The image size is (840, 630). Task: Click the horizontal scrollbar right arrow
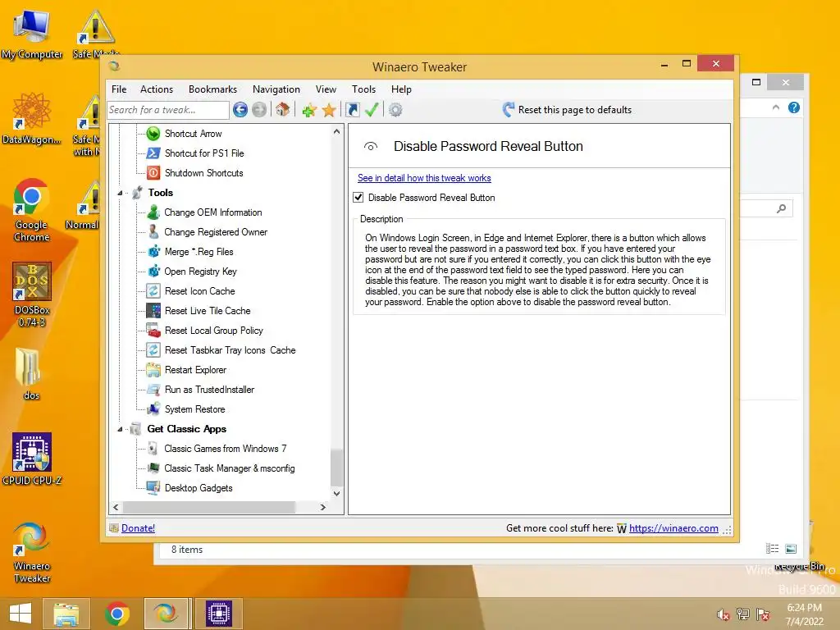pos(322,507)
